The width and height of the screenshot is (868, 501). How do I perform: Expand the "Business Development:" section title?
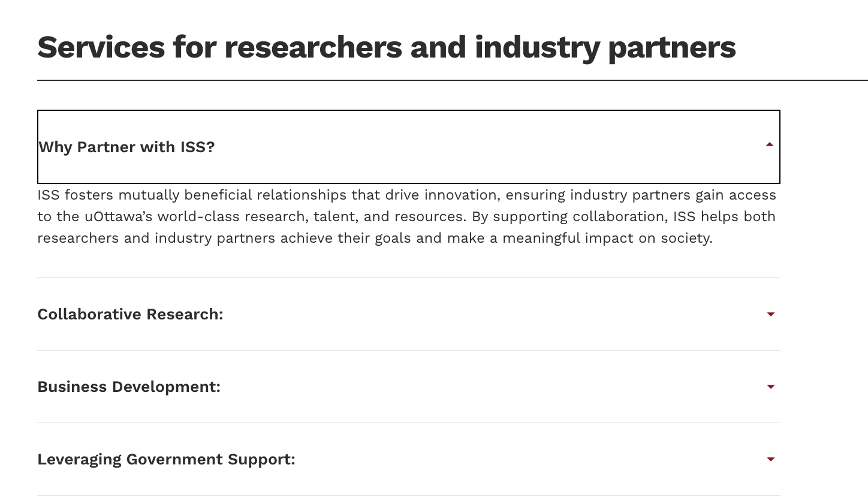(x=129, y=387)
